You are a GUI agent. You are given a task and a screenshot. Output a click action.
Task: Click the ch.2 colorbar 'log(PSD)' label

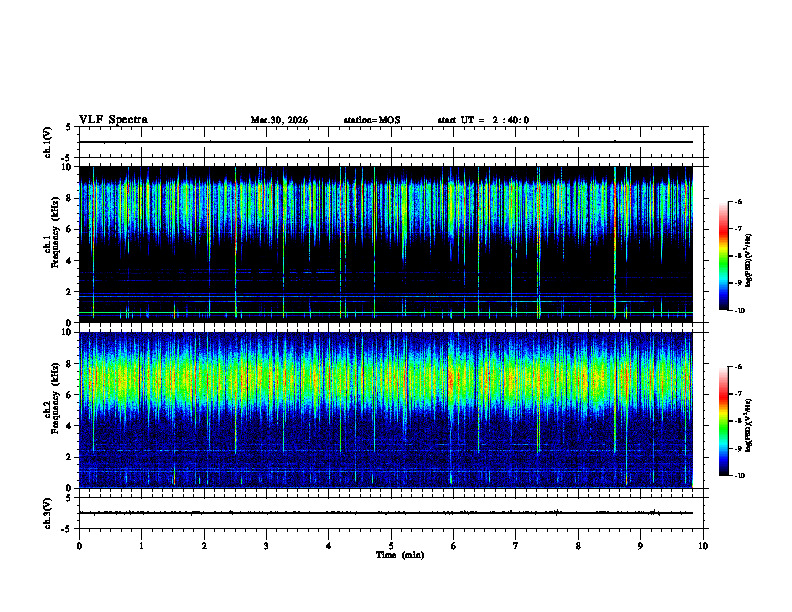pos(749,425)
